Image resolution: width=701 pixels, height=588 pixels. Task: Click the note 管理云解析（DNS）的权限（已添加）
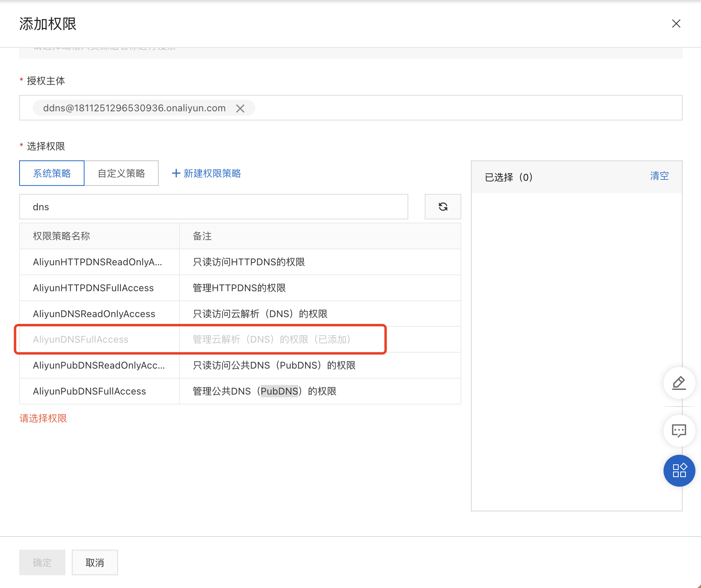coord(272,339)
